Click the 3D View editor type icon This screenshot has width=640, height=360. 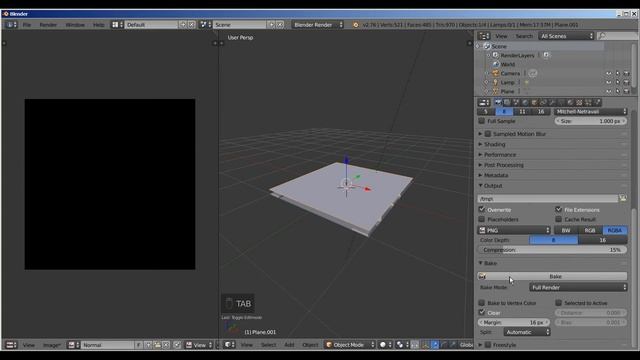pyautogui.click(x=229, y=345)
